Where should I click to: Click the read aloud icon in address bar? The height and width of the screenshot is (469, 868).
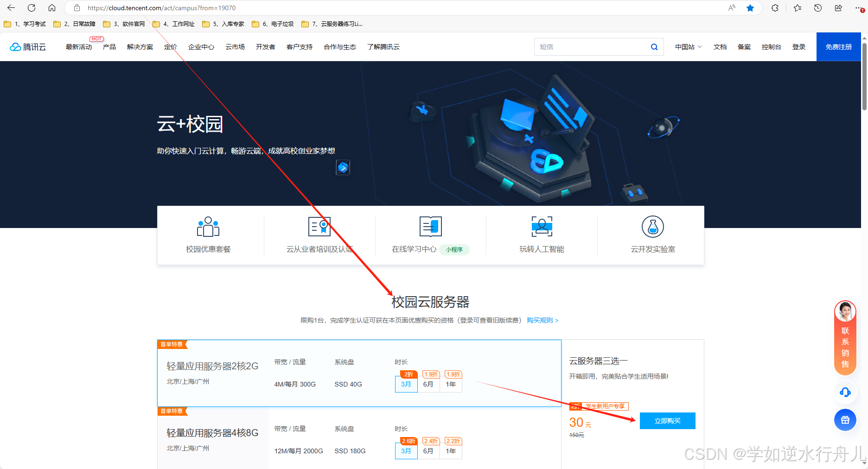point(732,8)
